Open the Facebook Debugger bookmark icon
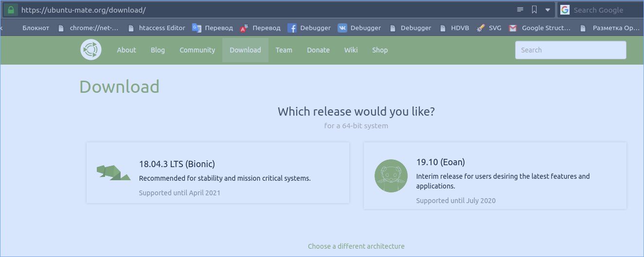The width and height of the screenshot is (644, 257). coord(292,28)
